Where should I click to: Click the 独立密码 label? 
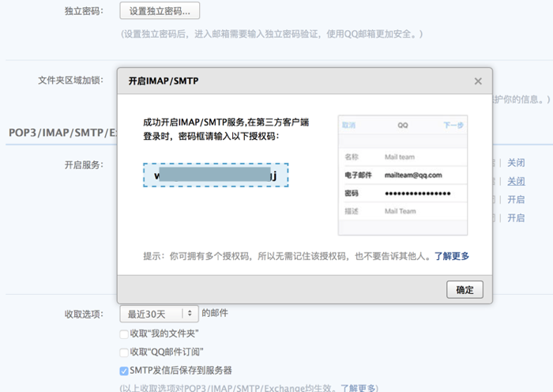coord(84,11)
